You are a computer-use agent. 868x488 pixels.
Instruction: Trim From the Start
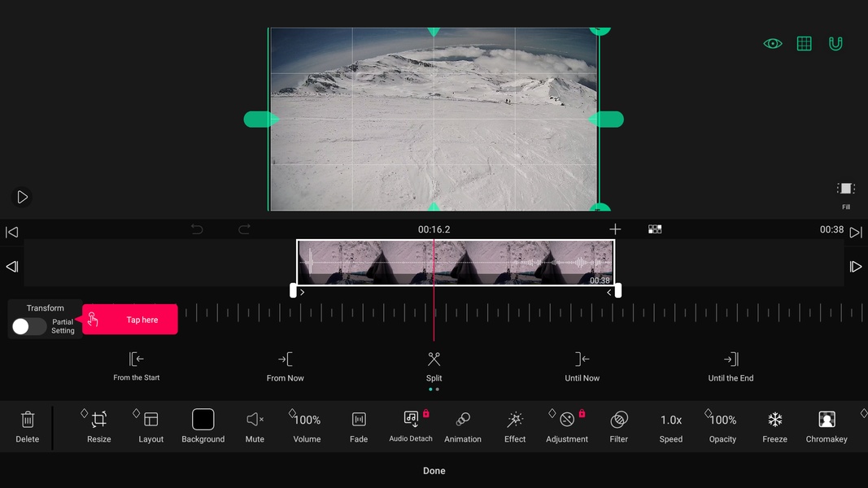click(136, 366)
